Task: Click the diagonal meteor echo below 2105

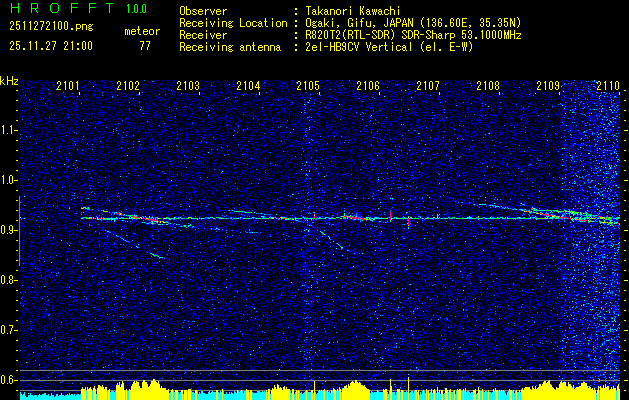Action: pos(331,240)
